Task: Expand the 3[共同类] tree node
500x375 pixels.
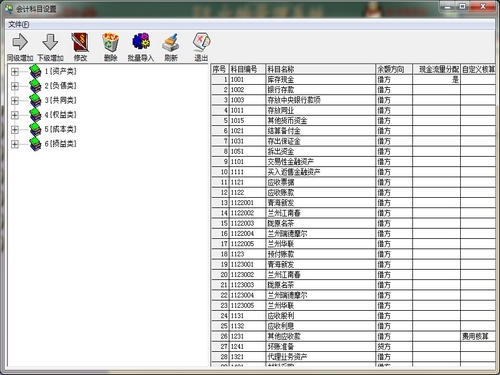Action: tap(15, 100)
